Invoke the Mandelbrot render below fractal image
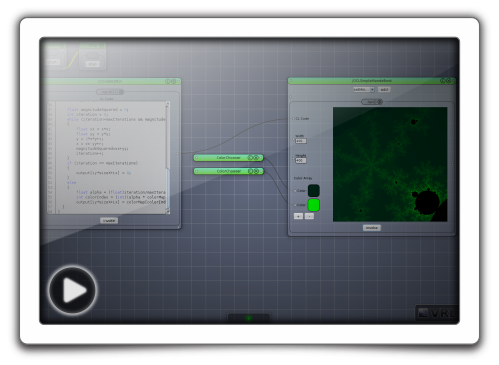Screen dimensions: 499x365 click(x=372, y=228)
